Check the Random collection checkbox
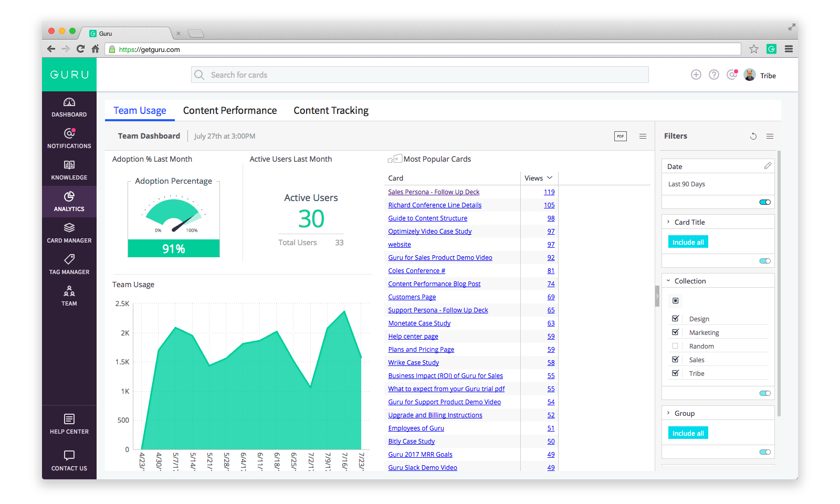The height and width of the screenshot is (504, 840). (x=676, y=346)
